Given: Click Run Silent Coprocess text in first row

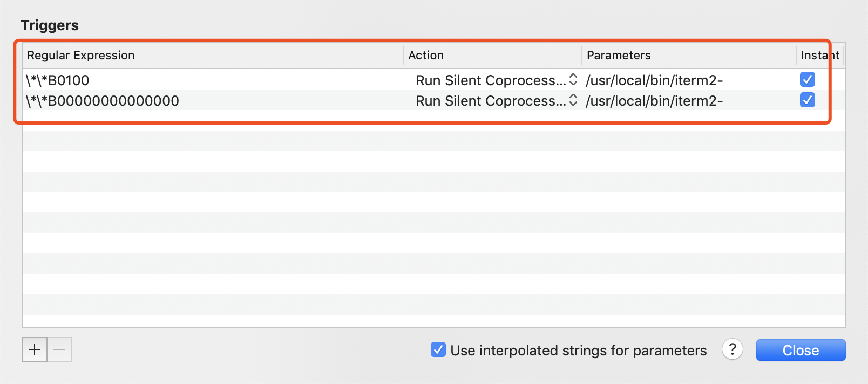Looking at the screenshot, I should pos(490,80).
